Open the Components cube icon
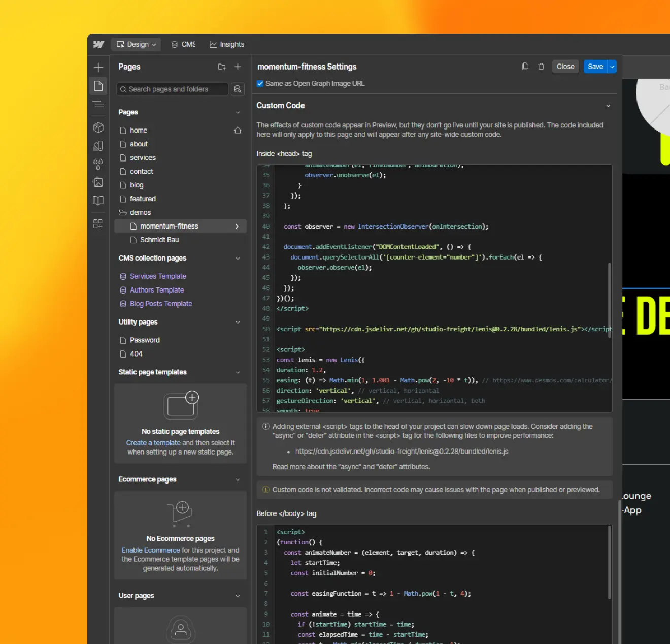The image size is (670, 644). point(98,127)
